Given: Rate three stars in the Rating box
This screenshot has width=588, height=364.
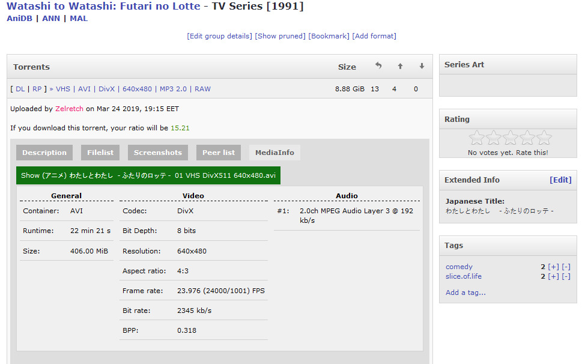Looking at the screenshot, I should coord(511,138).
